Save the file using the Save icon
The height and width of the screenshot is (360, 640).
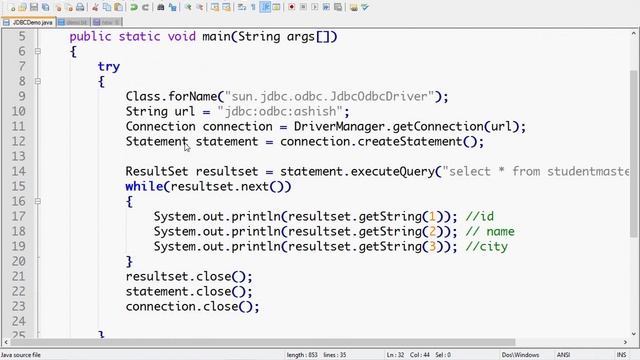click(34, 7)
